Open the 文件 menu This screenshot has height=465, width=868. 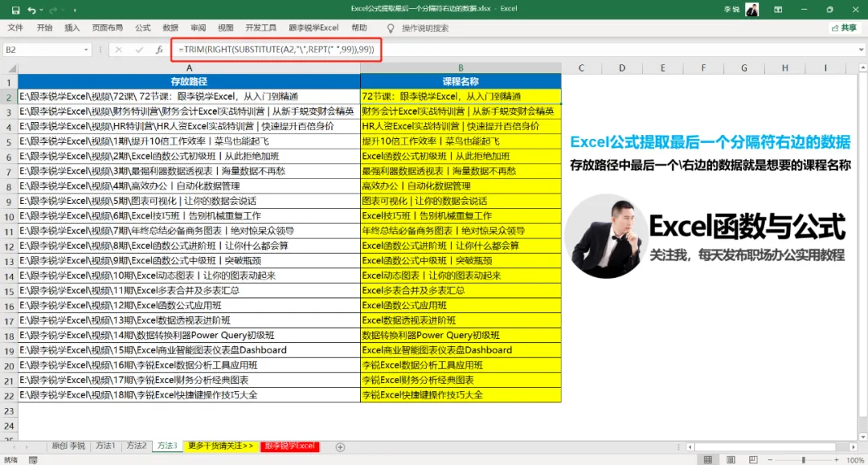coord(15,27)
